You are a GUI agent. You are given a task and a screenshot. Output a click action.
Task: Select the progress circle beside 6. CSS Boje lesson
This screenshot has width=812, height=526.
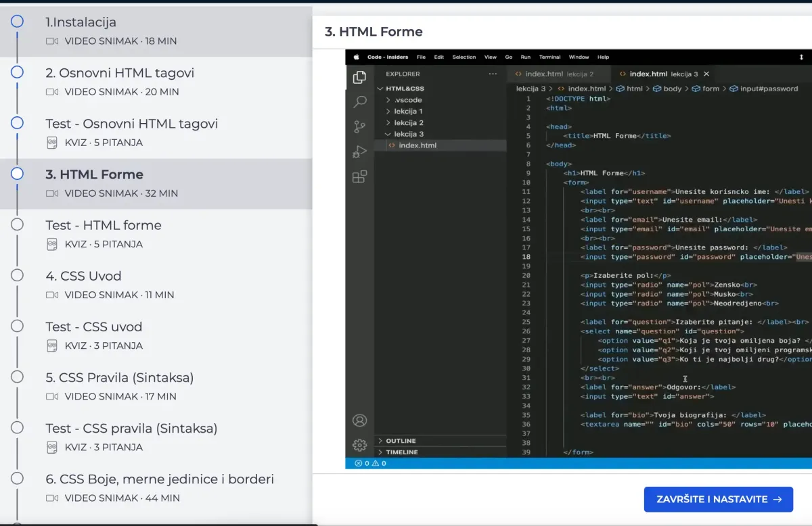click(17, 478)
